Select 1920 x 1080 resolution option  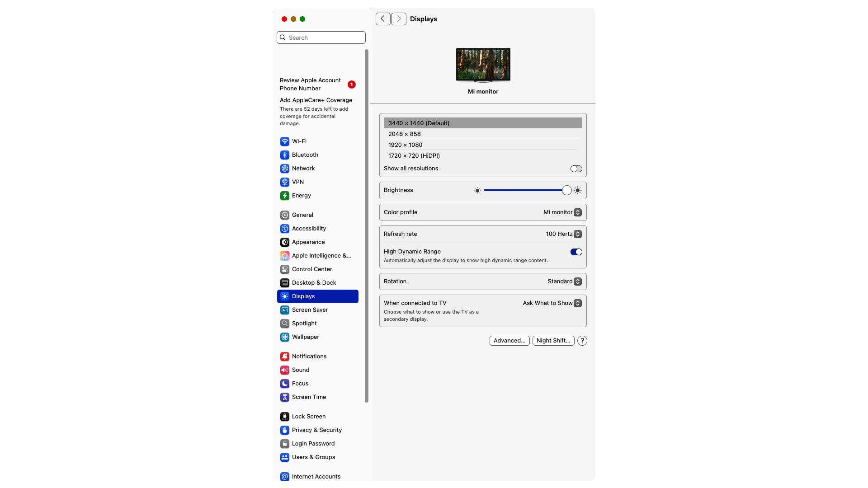483,145
